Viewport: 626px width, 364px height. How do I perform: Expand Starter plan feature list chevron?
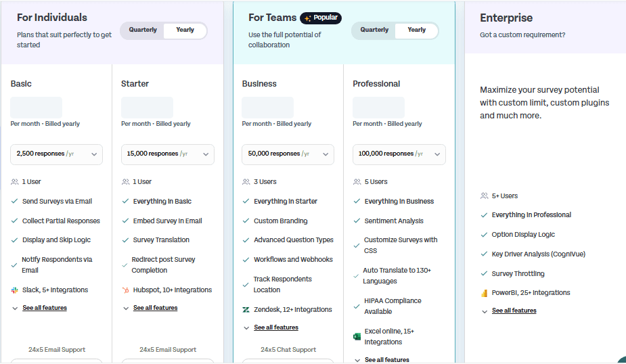tap(126, 309)
